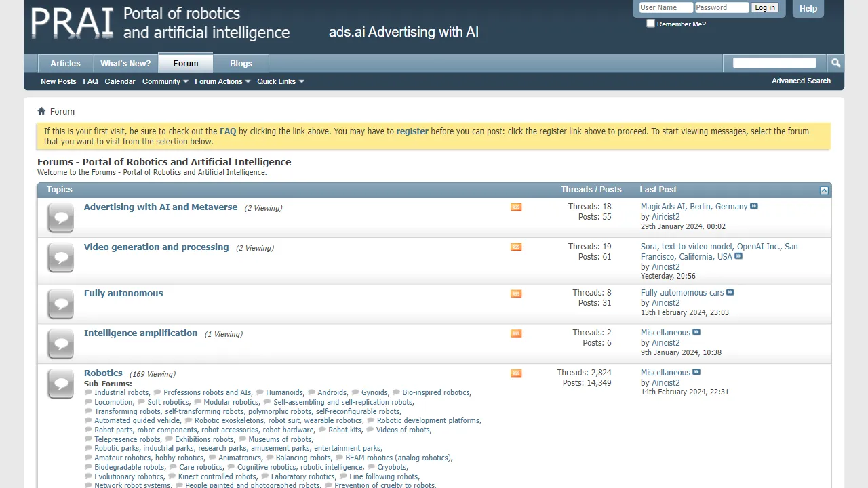Click the Help button
This screenshot has width=868, height=488.
(808, 9)
